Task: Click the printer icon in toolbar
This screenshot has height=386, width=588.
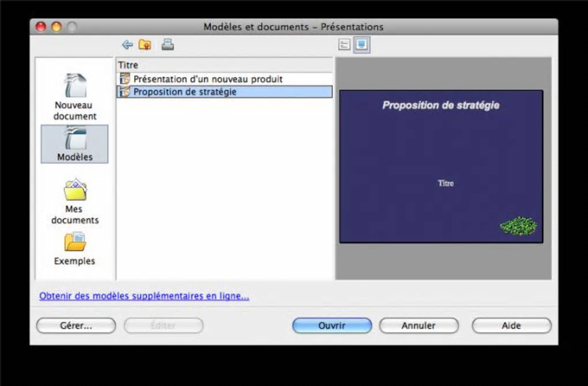Action: coord(168,44)
